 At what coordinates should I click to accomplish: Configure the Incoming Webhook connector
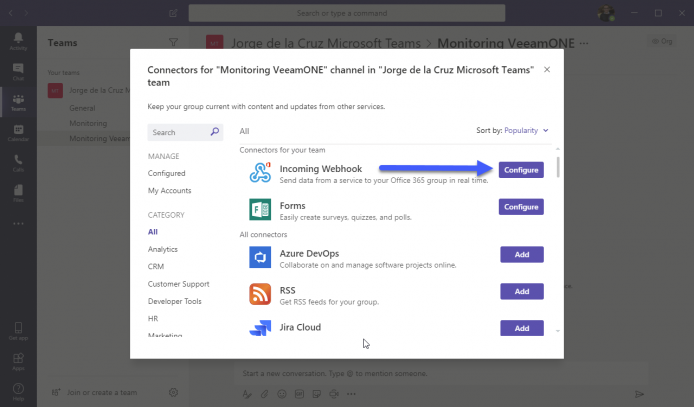pos(521,170)
